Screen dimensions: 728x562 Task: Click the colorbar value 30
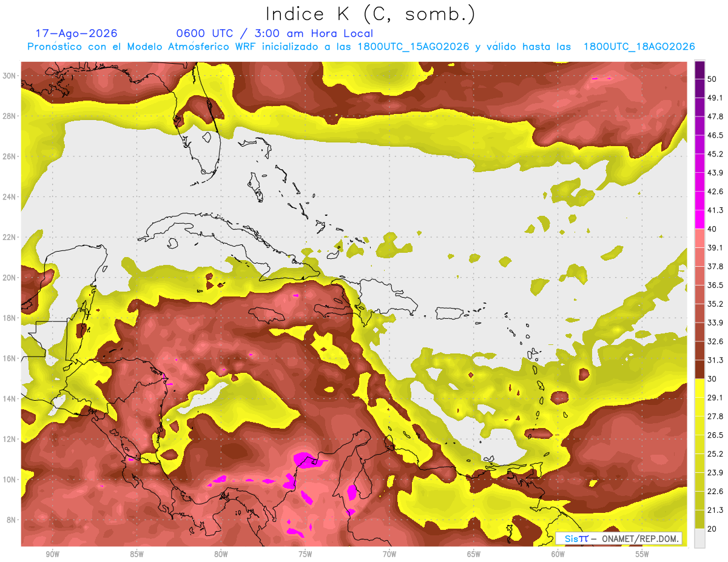pyautogui.click(x=712, y=379)
